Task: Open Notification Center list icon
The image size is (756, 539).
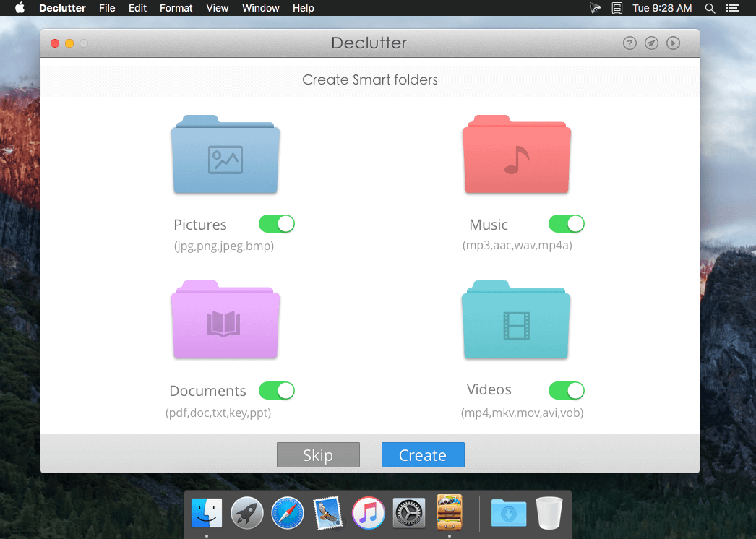Action: 733,8
